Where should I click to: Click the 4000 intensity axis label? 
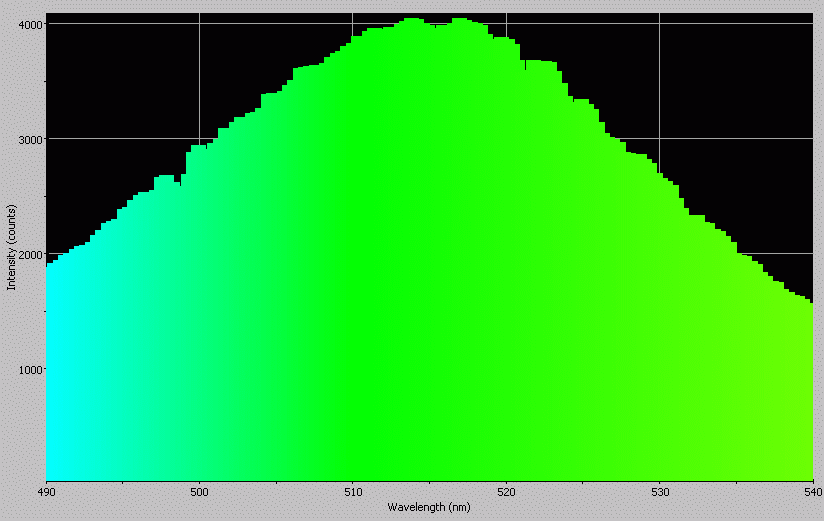(32, 24)
